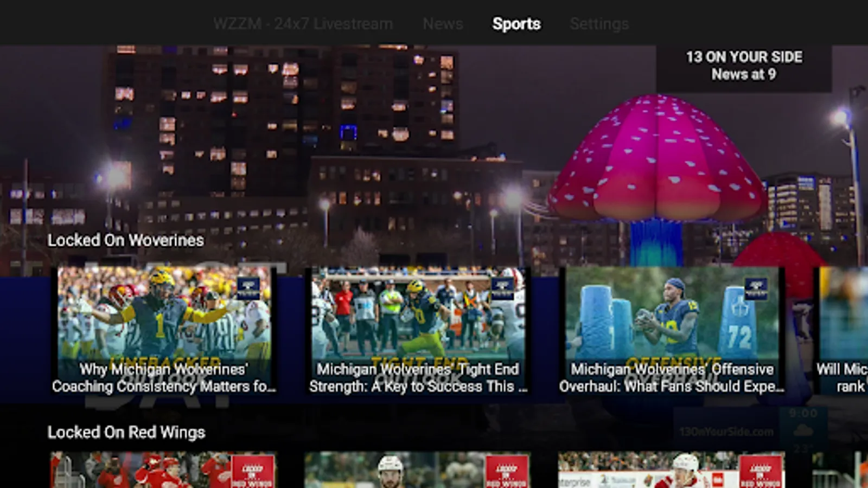Screen dimensions: 868x488
Task: Select the Sports tab
Action: (516, 24)
